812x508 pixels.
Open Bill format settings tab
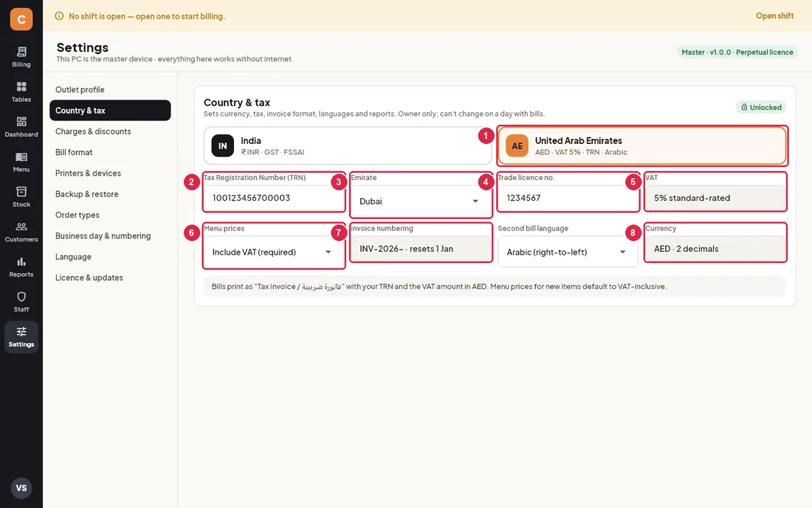pos(110,152)
